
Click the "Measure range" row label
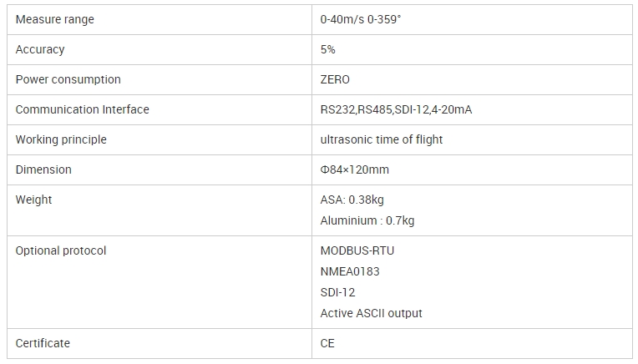tap(55, 19)
